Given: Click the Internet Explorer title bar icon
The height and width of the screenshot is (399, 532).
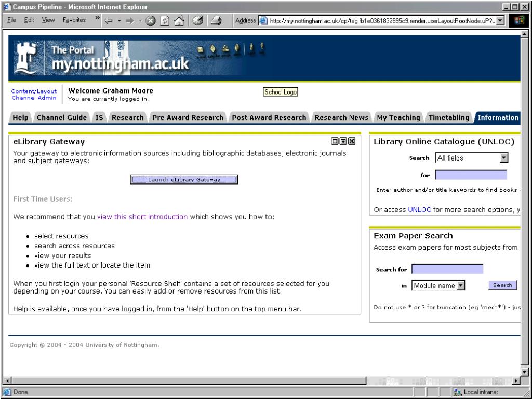Looking at the screenshot, I should (x=7, y=7).
